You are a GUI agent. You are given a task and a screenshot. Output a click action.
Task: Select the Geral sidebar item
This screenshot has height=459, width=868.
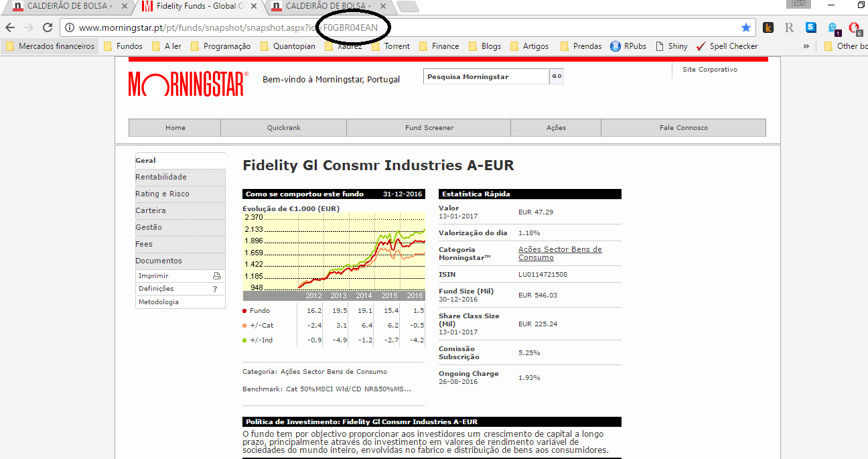(x=180, y=160)
